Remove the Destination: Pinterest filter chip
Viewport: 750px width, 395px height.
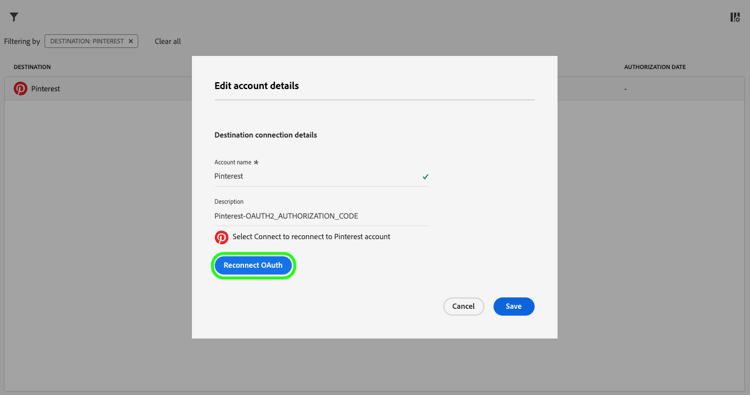pyautogui.click(x=131, y=41)
